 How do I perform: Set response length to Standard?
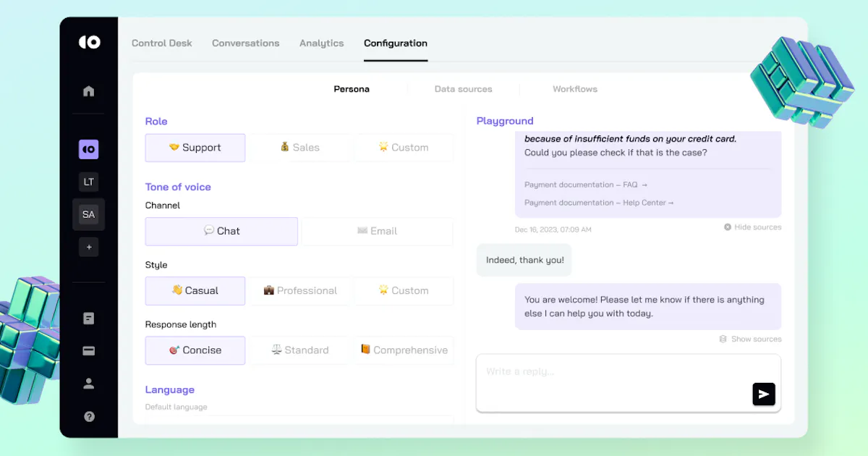click(299, 350)
